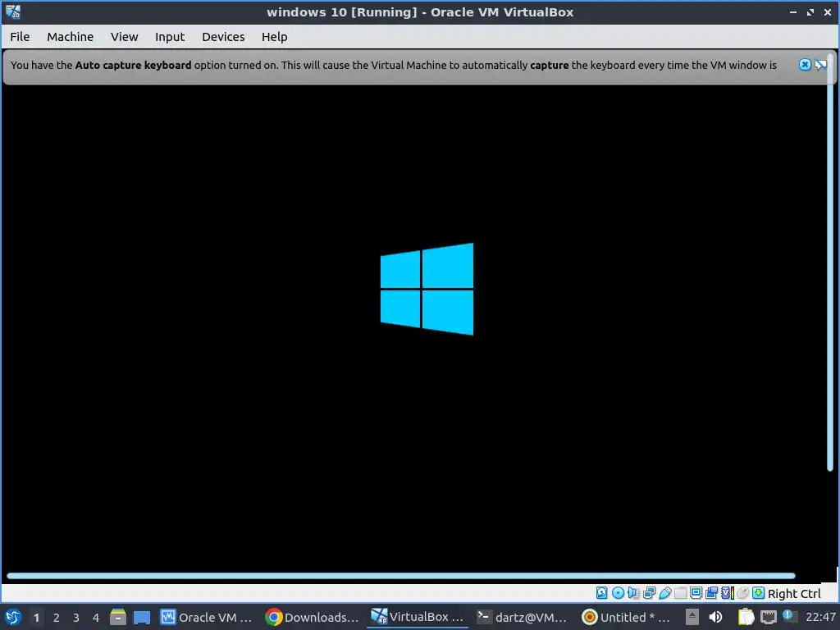The width and height of the screenshot is (840, 630).
Task: Click the shared folders status icon
Action: tap(680, 593)
